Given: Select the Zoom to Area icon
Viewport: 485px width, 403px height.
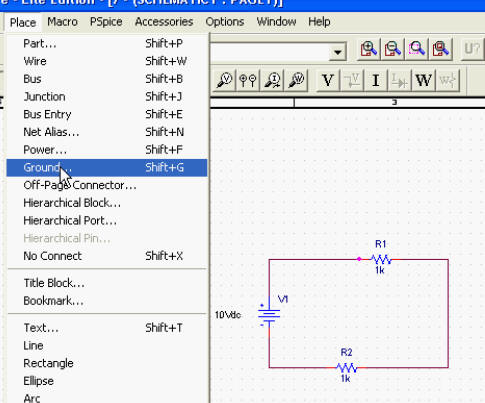Looking at the screenshot, I should 416,50.
